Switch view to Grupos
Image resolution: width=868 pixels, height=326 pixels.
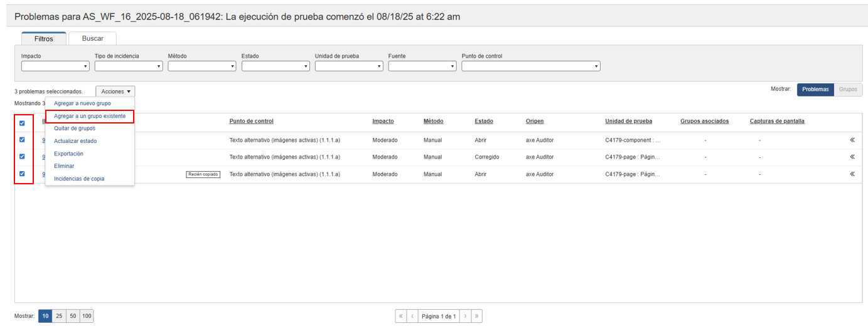click(848, 90)
